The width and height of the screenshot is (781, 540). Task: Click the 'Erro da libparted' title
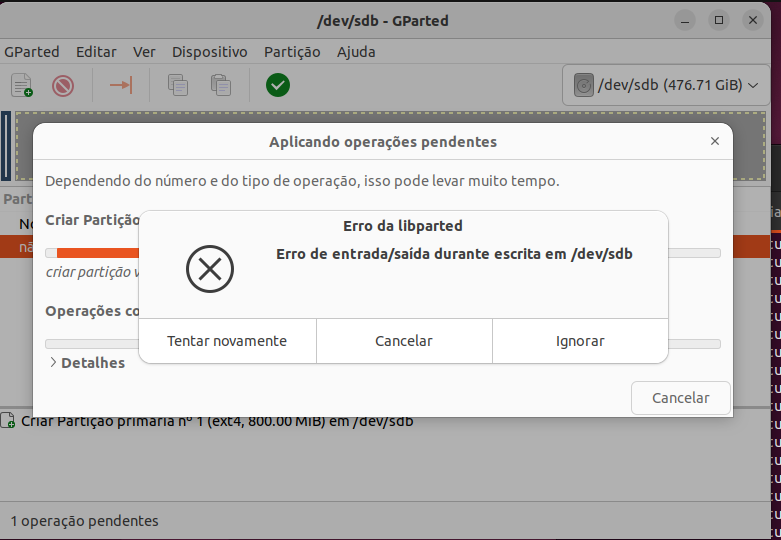coord(403,226)
